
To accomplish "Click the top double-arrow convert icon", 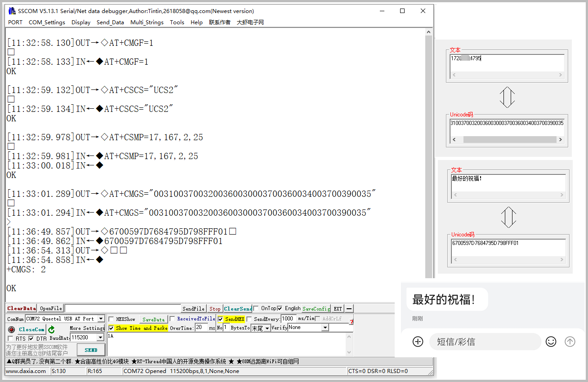I will click(507, 97).
